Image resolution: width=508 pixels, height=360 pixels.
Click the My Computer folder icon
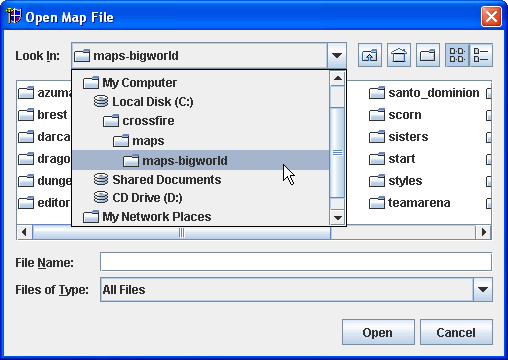[91, 82]
